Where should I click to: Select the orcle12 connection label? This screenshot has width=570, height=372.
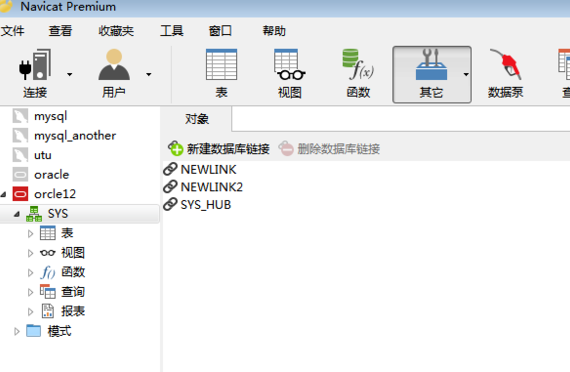[x=55, y=194]
